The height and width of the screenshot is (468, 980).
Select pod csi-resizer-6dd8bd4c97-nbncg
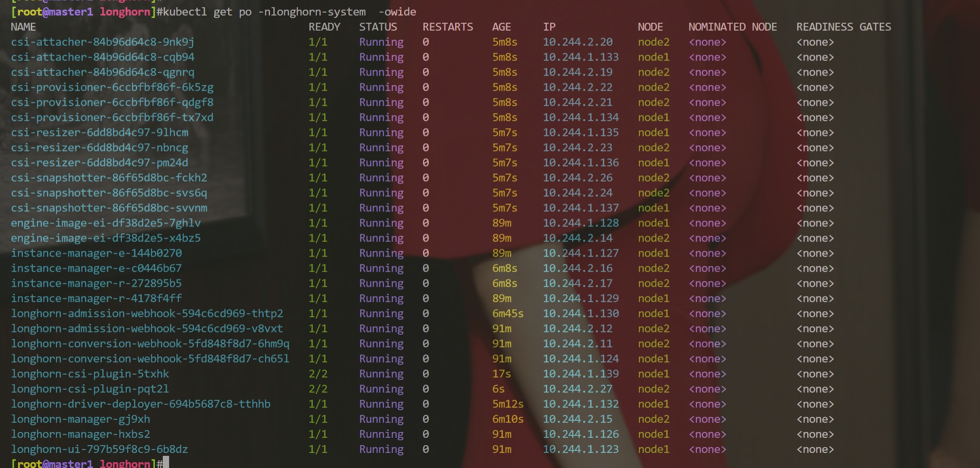coord(99,148)
